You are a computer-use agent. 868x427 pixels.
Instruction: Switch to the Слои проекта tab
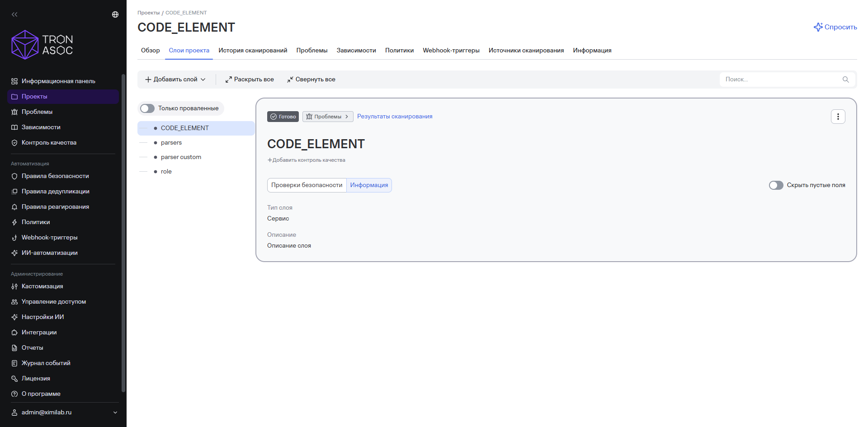pyautogui.click(x=189, y=51)
